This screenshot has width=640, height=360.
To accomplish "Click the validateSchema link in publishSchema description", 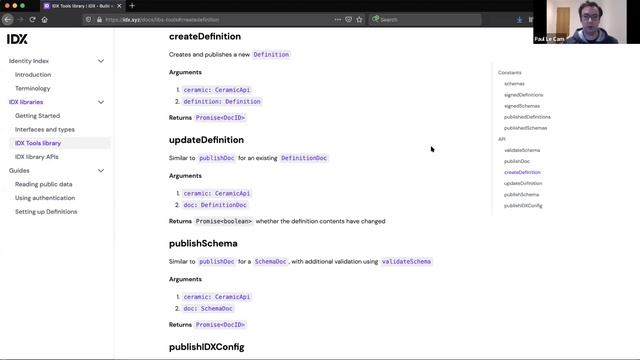I will click(x=406, y=262).
